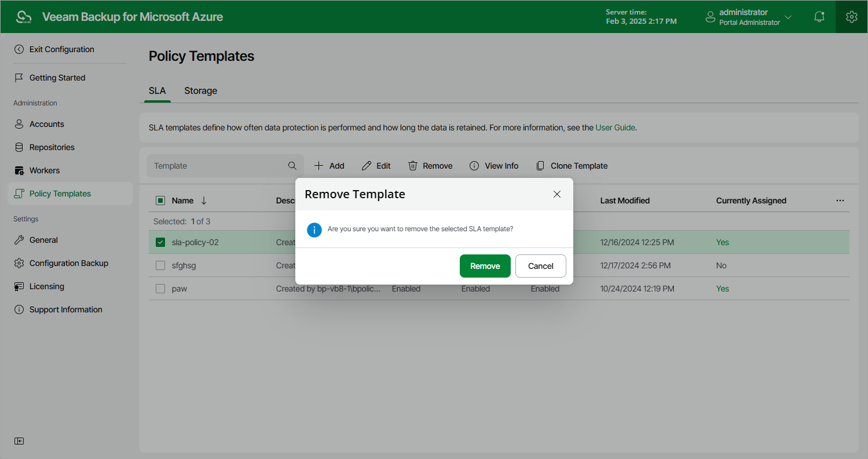Sort by Name using the arrow
The image size is (868, 459).
point(204,201)
